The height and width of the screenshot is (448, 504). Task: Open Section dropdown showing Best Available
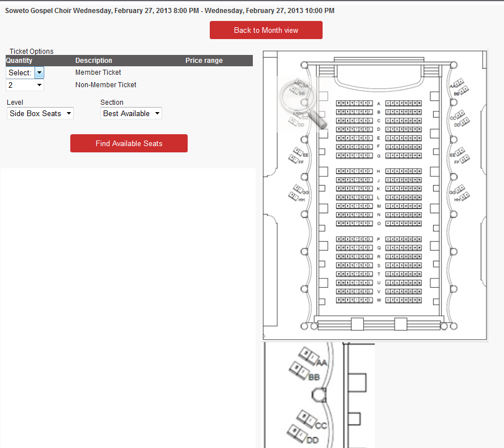pos(131,113)
